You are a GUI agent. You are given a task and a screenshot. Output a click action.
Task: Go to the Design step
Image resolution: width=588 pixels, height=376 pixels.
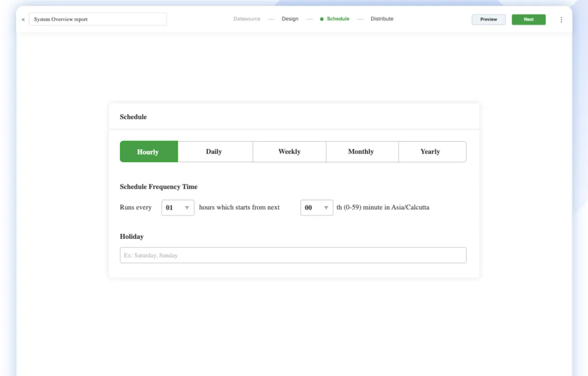click(x=290, y=19)
